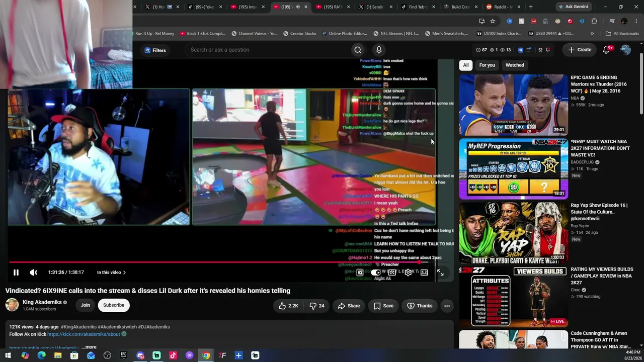Viewport: 644px width, 362px height.
Task: Switch to the Find 'lebron' tab
Action: tap(418, 7)
